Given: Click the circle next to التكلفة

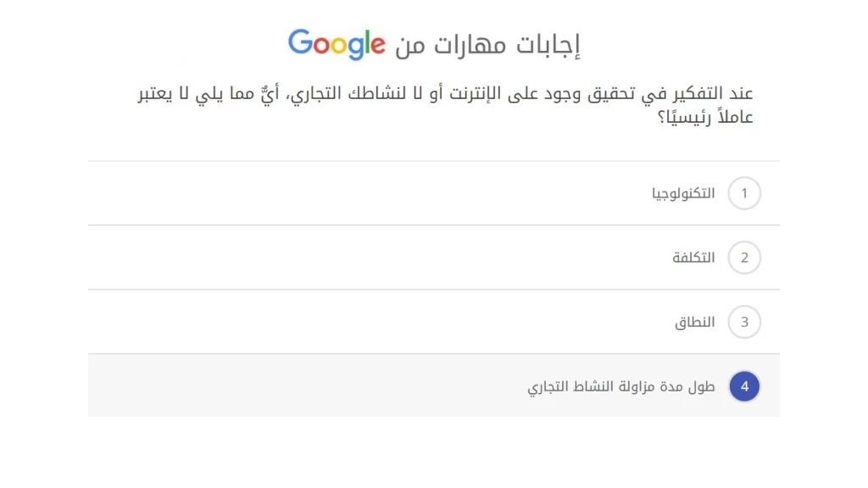Looking at the screenshot, I should [744, 258].
